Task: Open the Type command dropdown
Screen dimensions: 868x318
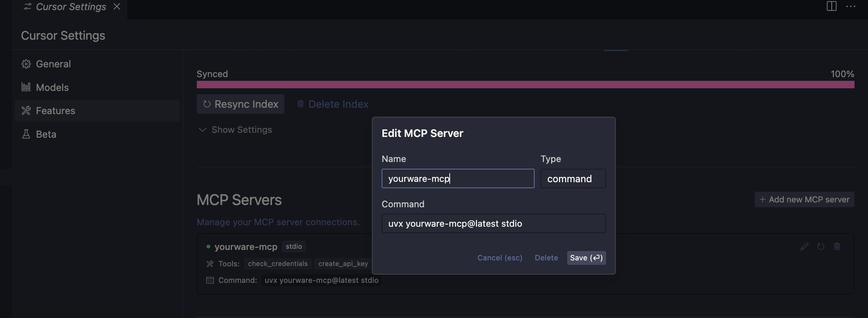Action: pyautogui.click(x=573, y=179)
